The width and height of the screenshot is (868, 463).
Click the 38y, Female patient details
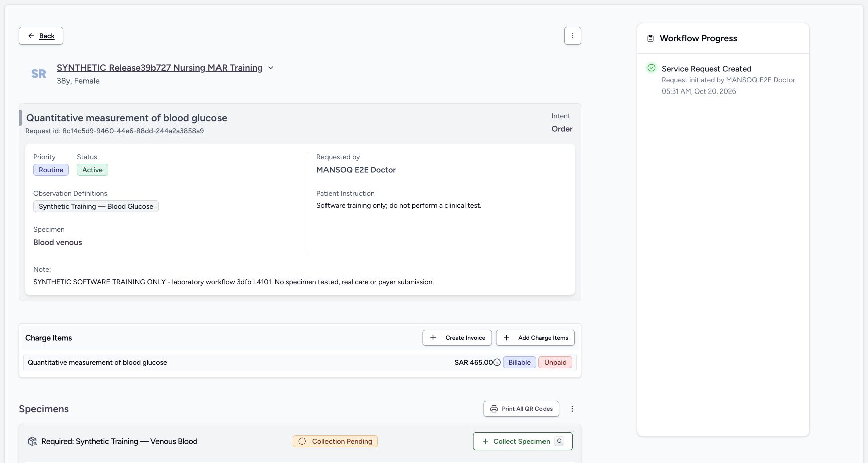(x=78, y=81)
